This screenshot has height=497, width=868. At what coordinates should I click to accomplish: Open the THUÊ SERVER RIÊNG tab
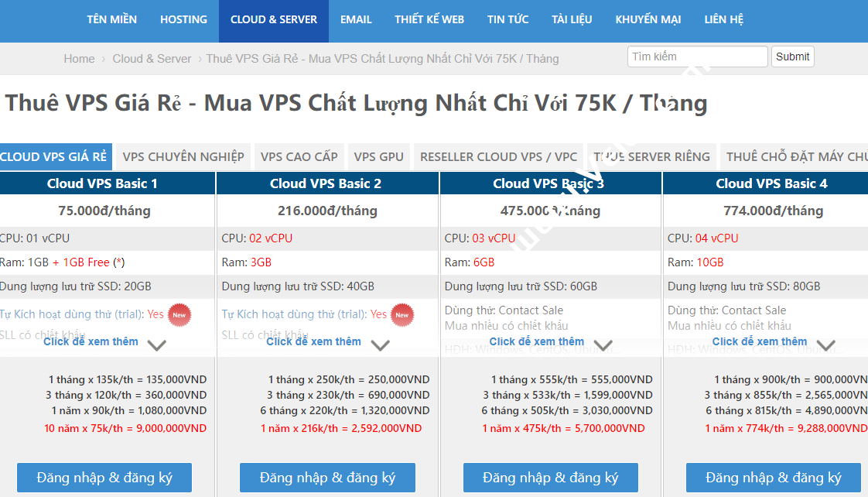(x=652, y=156)
